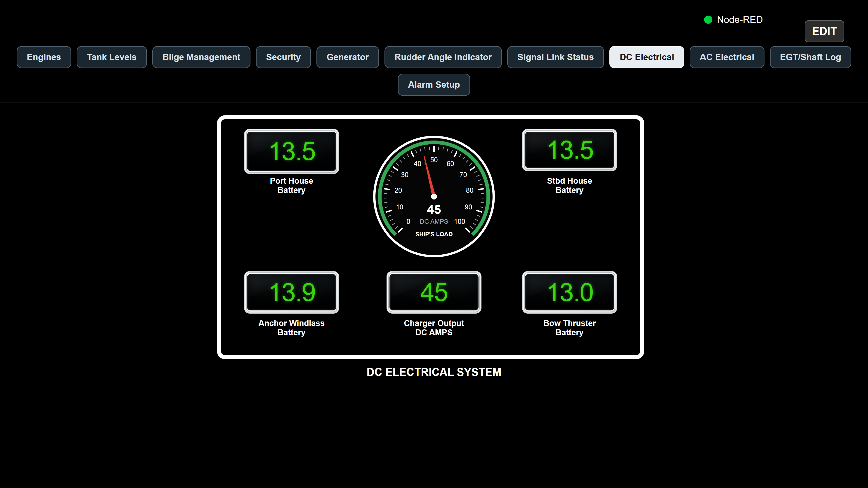Click the green Node-RED status indicator

click(x=708, y=20)
